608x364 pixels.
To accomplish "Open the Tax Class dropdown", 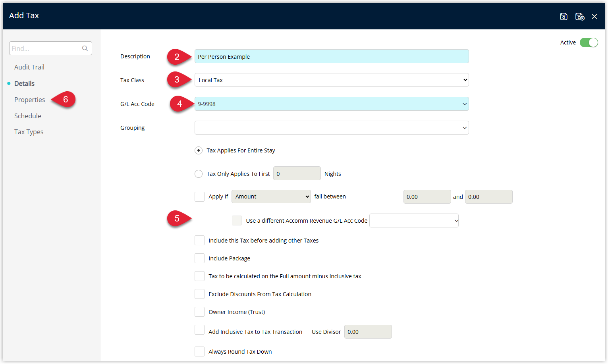I will click(332, 80).
